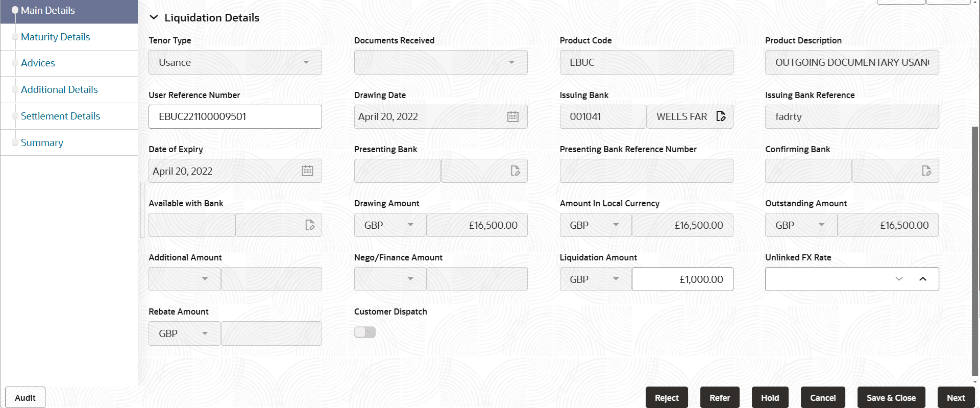Toggle the Customer Dispatch switch
The image size is (980, 408).
[365, 332]
